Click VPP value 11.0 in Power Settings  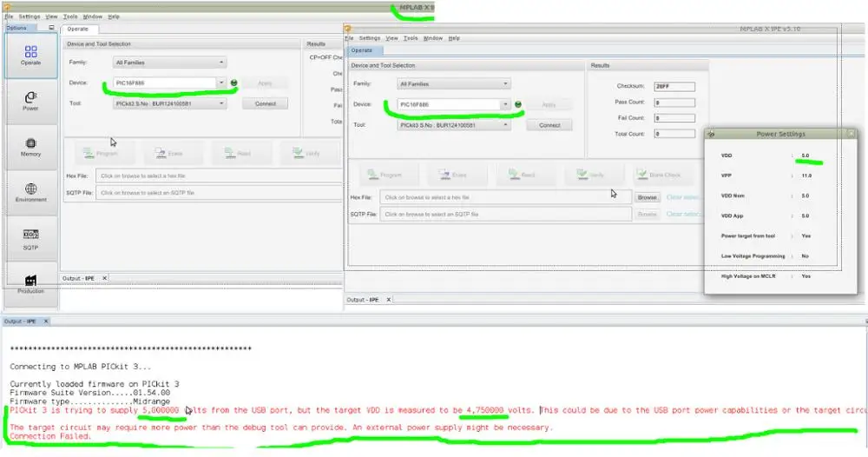[806, 176]
